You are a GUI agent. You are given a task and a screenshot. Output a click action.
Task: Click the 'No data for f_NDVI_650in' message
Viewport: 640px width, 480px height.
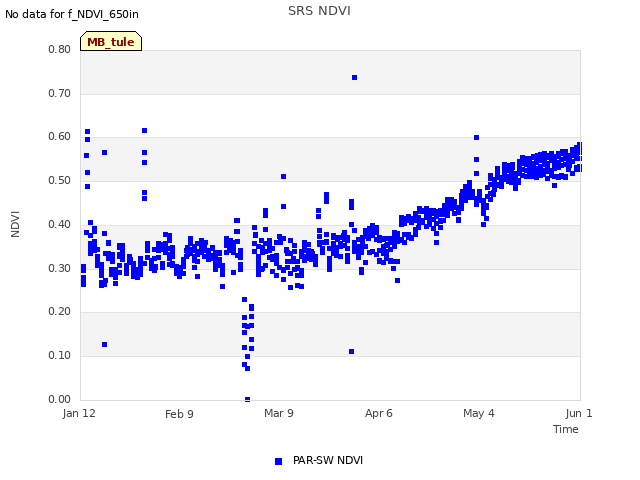point(72,14)
